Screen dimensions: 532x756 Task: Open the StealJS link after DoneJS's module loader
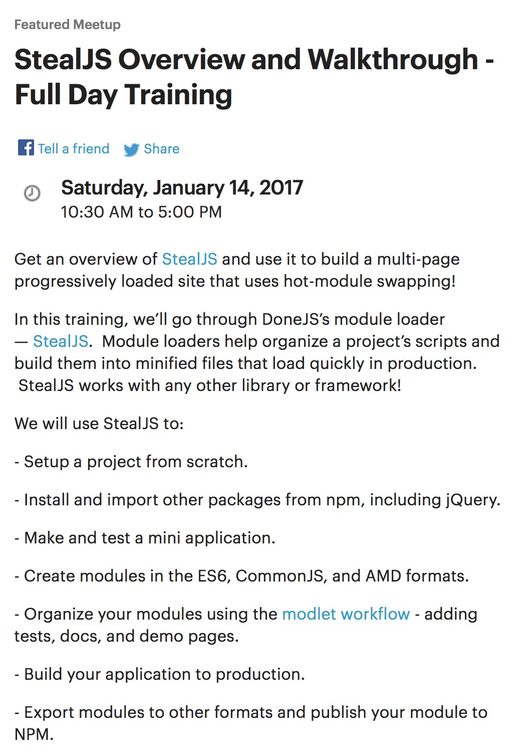(61, 341)
